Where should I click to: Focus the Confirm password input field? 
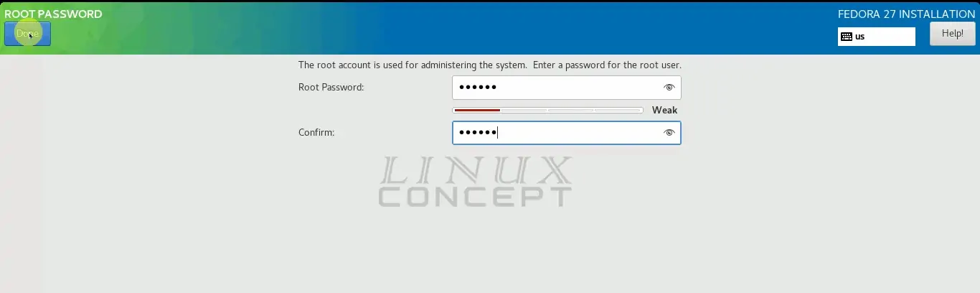click(566, 133)
